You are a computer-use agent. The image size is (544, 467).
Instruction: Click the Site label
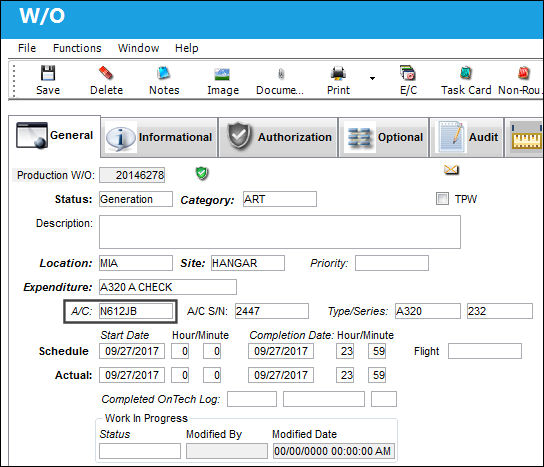(x=193, y=263)
